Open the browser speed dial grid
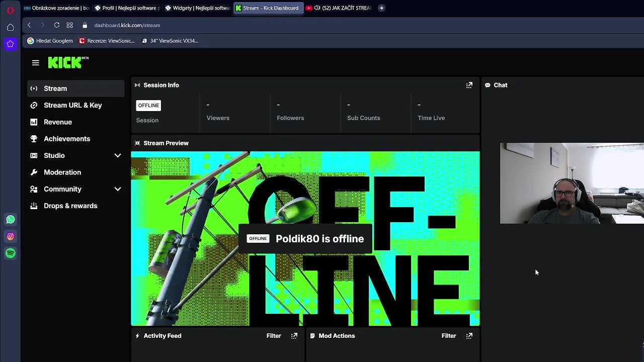644x362 pixels. [x=70, y=25]
